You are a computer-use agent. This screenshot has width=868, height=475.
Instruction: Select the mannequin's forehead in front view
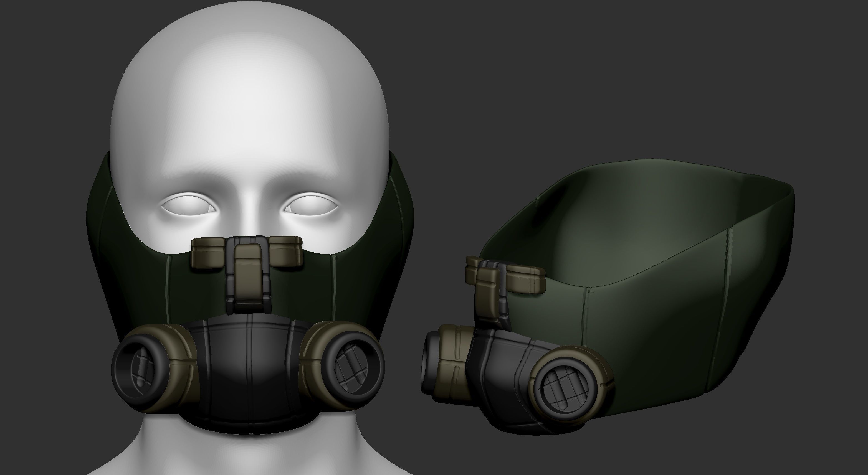(x=250, y=111)
